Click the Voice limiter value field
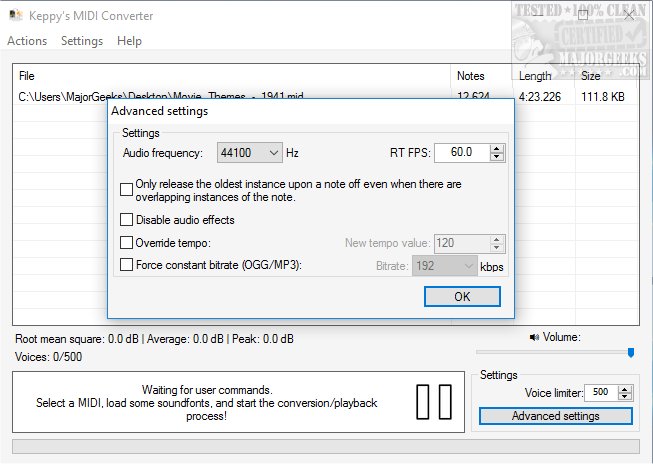653x464 pixels. (x=601, y=392)
